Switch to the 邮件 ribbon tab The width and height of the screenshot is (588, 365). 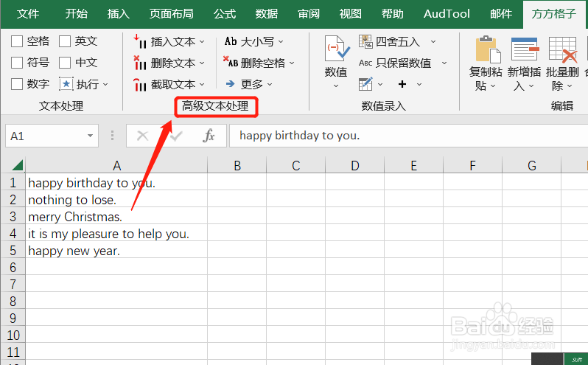tap(501, 14)
